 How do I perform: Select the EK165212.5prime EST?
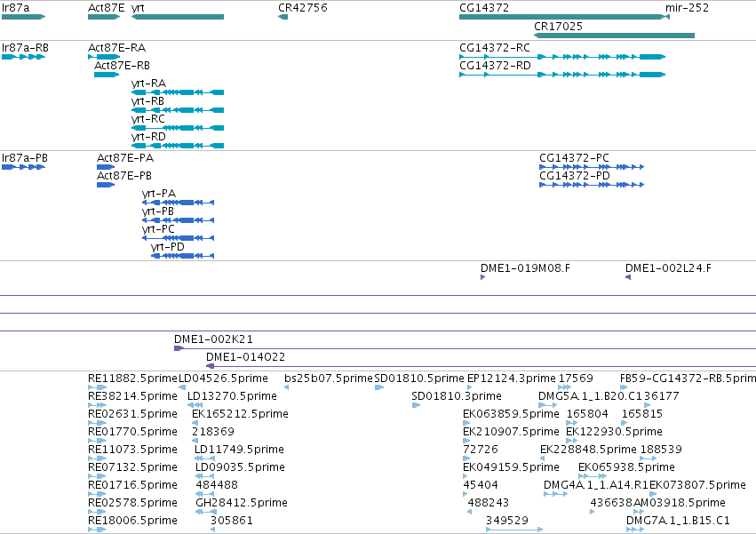tap(195, 423)
